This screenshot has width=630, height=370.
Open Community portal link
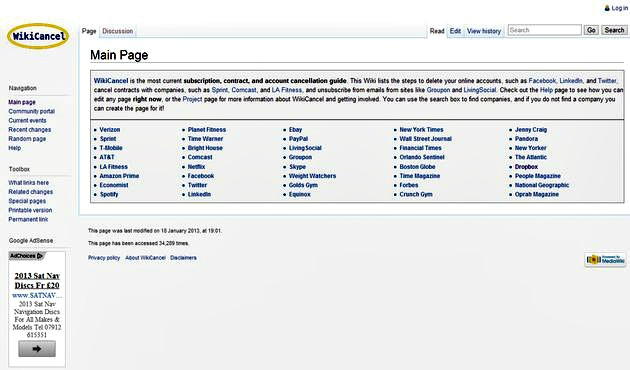32,111
